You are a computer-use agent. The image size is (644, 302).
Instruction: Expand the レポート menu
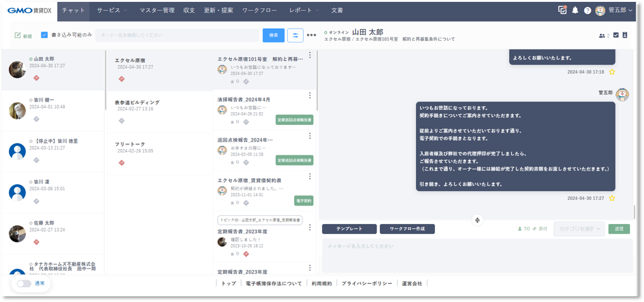pos(304,10)
